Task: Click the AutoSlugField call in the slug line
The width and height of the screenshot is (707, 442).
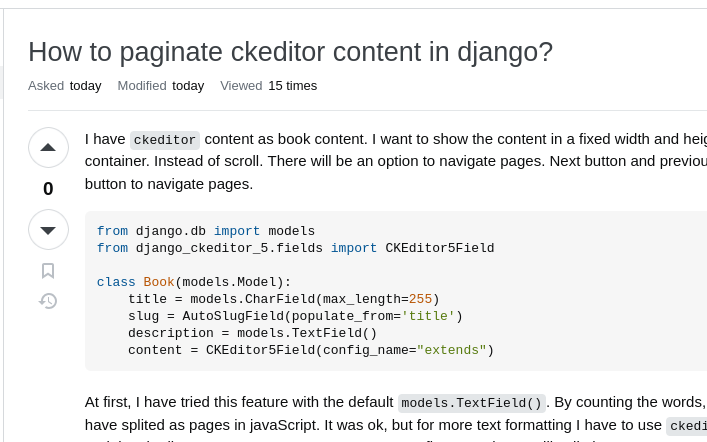Action: coord(322,316)
